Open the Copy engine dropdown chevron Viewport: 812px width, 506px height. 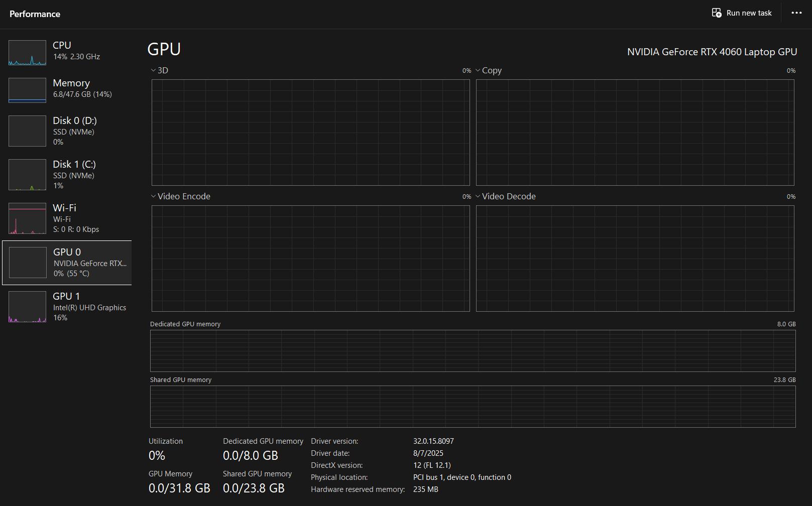pos(478,71)
